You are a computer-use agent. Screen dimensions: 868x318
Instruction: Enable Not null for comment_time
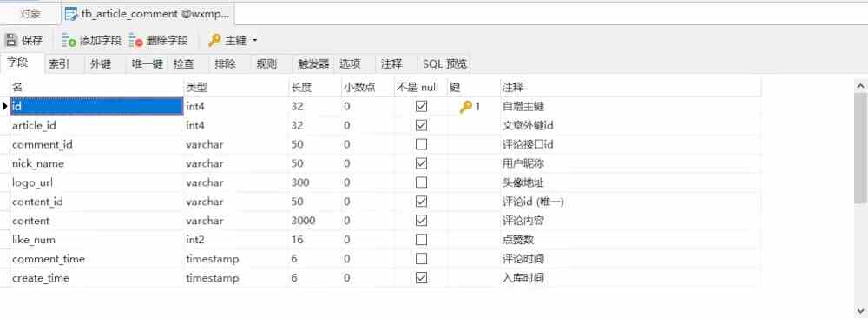[421, 259]
